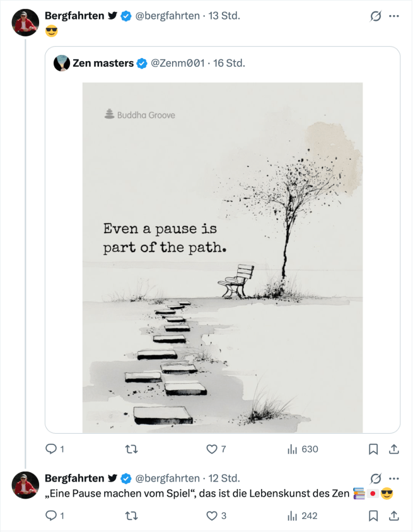Click Bergfahrten avatar on the top tweet

(x=26, y=23)
